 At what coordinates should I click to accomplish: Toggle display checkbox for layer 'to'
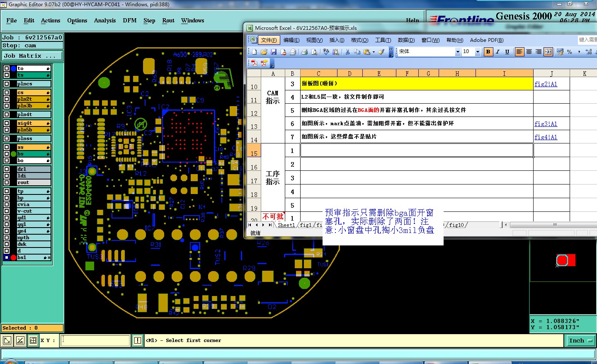tap(7, 68)
